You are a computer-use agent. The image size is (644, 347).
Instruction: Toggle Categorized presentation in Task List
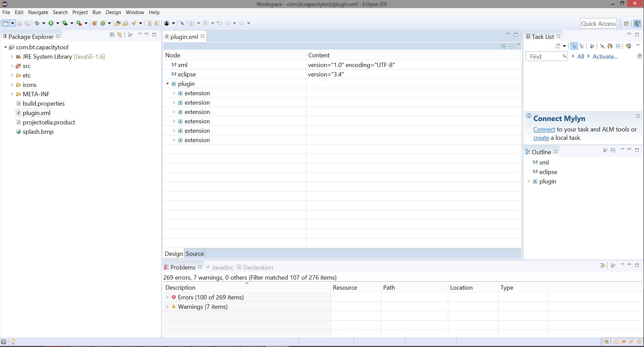574,46
